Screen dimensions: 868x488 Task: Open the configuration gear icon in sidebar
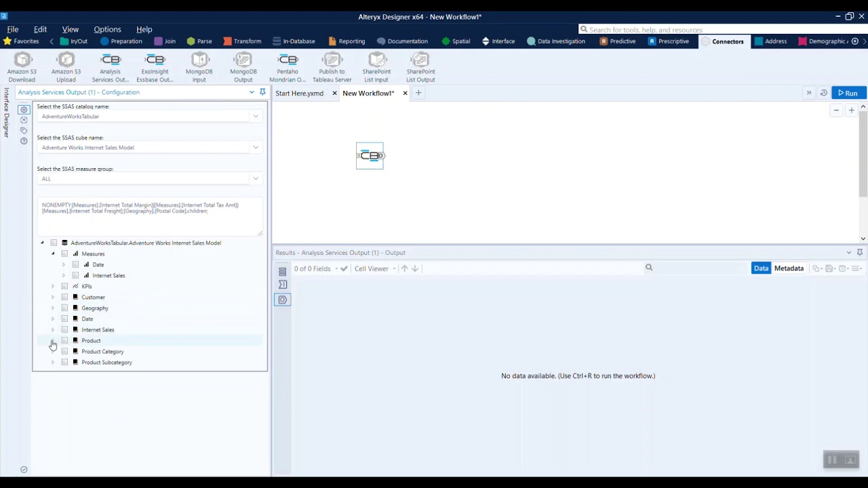[x=24, y=109]
